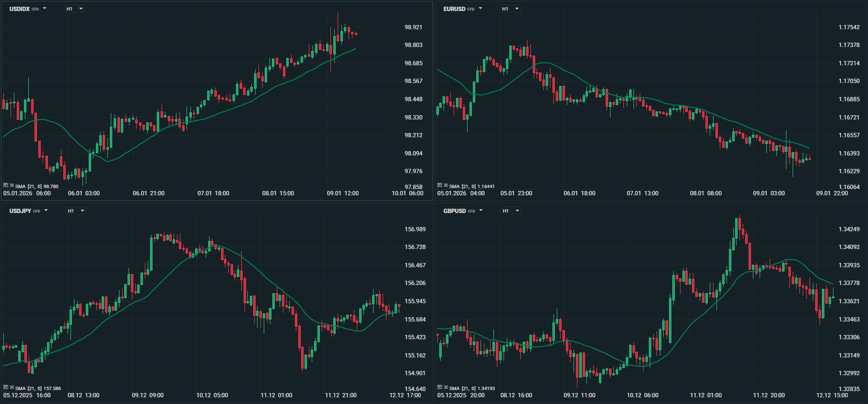
Task: Open the H1 timeframe selector on USDIDX chart
Action: (75, 9)
